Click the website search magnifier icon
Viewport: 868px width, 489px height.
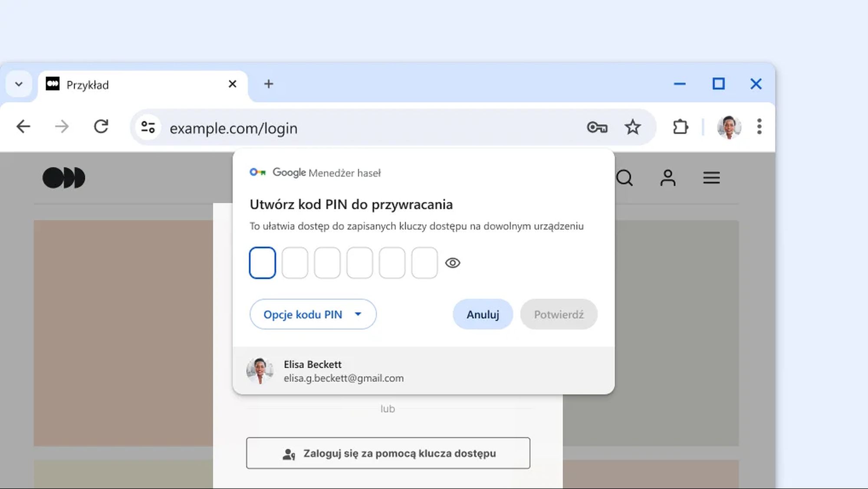click(x=625, y=178)
